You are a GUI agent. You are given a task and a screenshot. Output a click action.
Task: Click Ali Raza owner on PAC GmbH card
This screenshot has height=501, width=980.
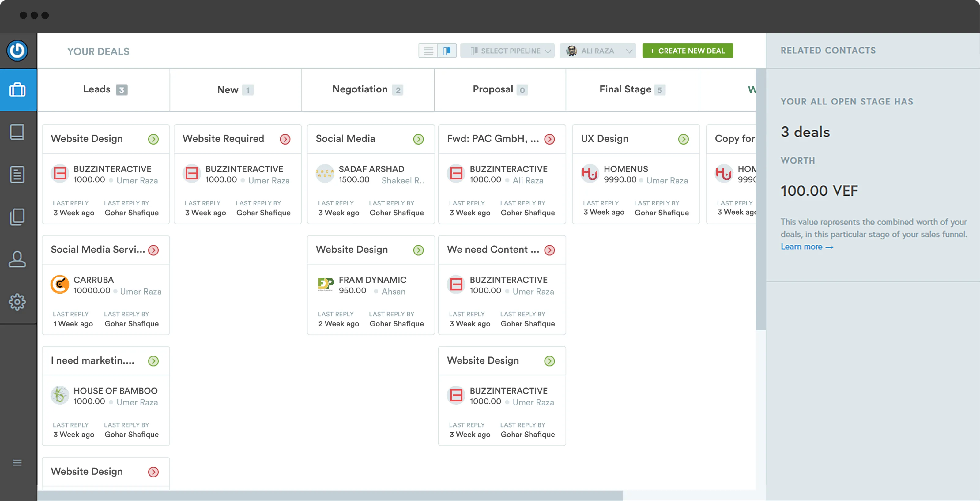coord(528,181)
